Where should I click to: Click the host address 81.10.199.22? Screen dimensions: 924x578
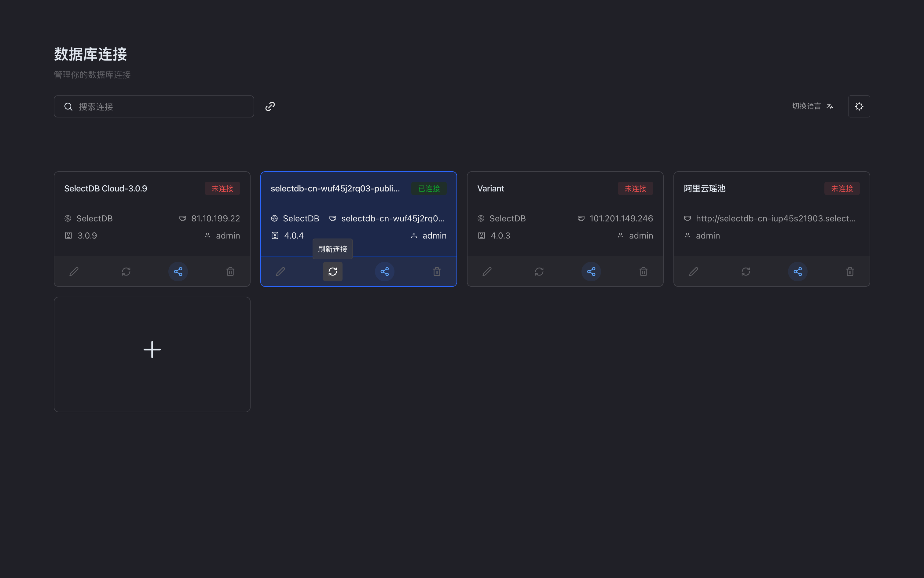[215, 218]
